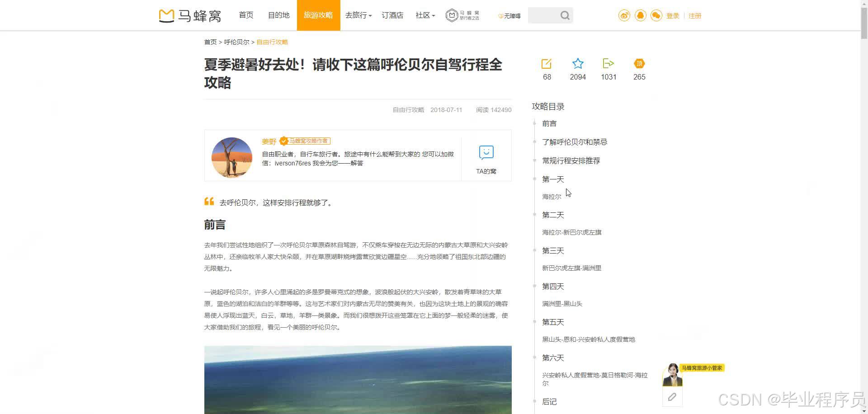Select 首页 in the navigation bar
Screen dimensions: 868x414
pos(246,15)
